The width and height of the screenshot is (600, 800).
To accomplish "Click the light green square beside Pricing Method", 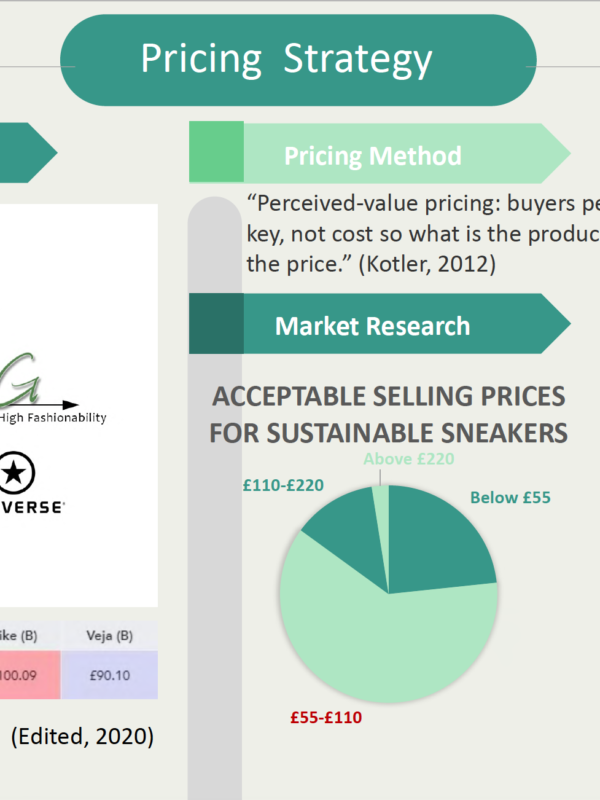I will point(216,152).
